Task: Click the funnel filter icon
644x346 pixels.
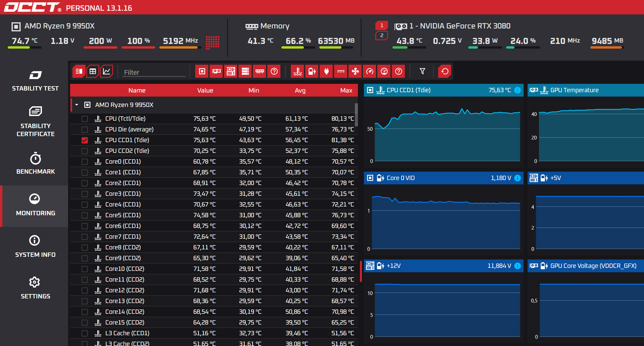Action: 422,71
